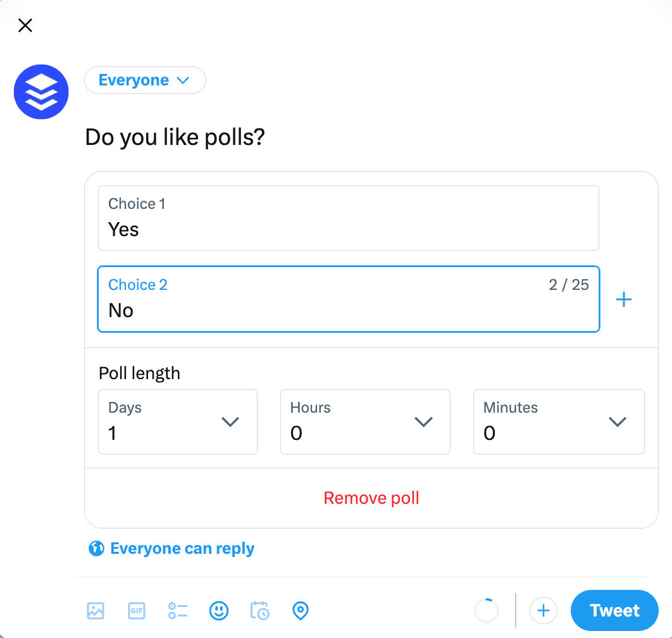Select the Choice 1 input field
Viewport: 672px width, 638px height.
348,218
